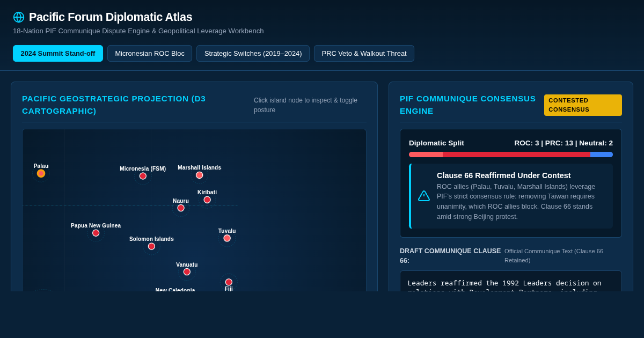Click the warning triangle icon in Clause 66 alert

click(424, 196)
